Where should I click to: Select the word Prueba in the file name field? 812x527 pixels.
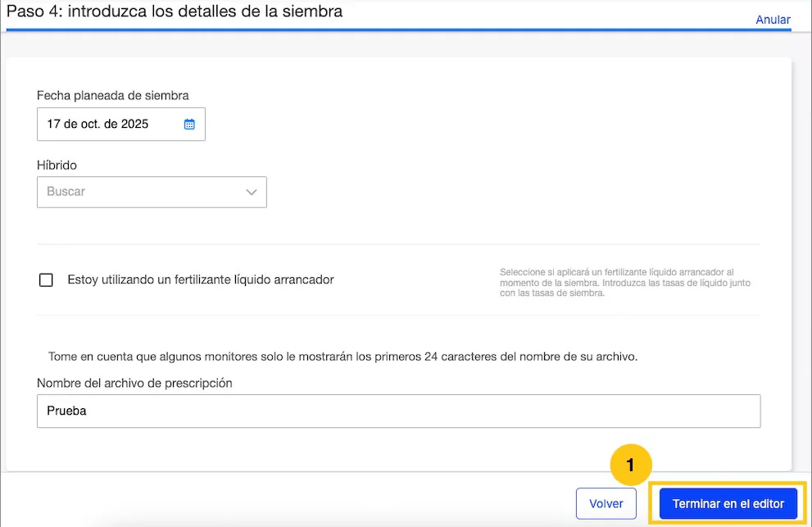[x=66, y=411]
